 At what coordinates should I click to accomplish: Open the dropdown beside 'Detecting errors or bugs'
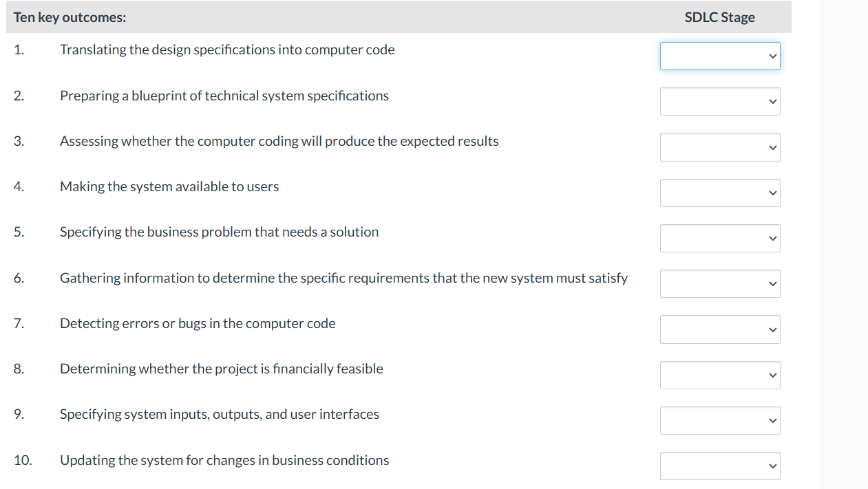pos(719,329)
